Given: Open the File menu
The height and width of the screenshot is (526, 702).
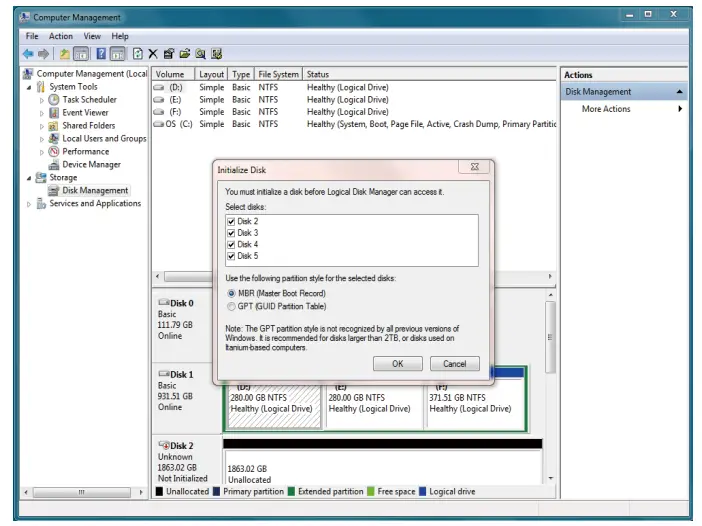Looking at the screenshot, I should point(32,36).
